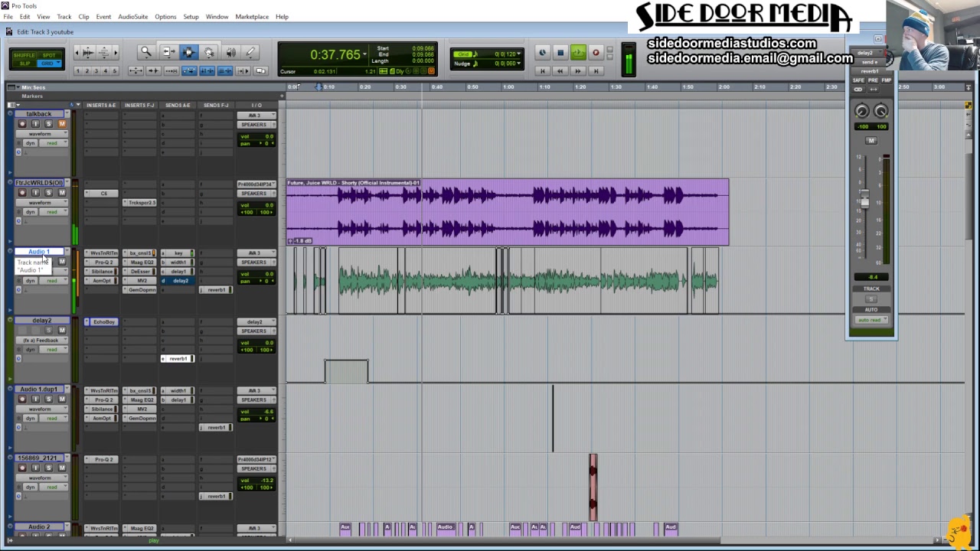This screenshot has height=551, width=980.
Task: Toggle Tab to Transients icon
Action: click(x=153, y=70)
